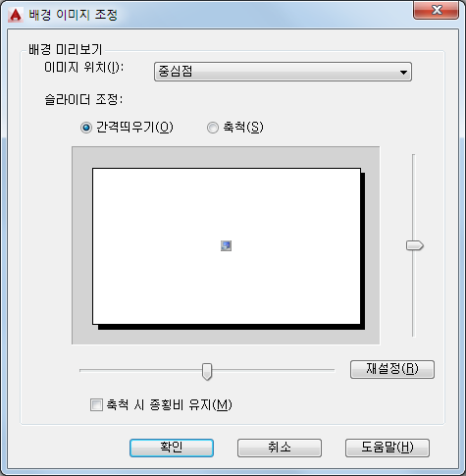466x476 pixels.
Task: Enable 축척 시 종횡비 유지(M) checkbox
Action: point(96,405)
